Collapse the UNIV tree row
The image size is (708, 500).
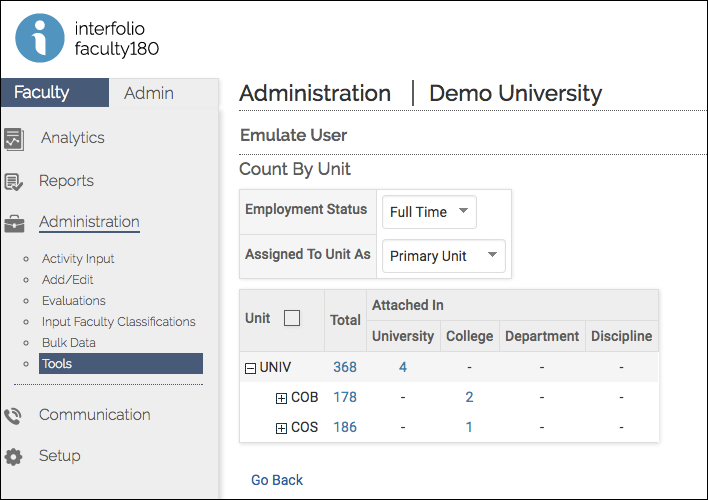(x=250, y=368)
